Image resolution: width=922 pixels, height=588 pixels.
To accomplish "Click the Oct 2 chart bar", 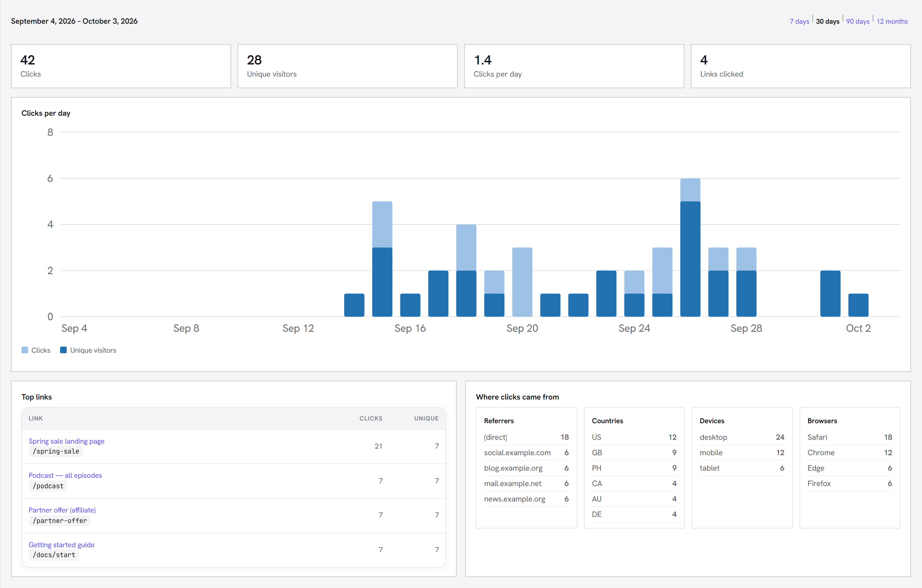I will [x=858, y=305].
